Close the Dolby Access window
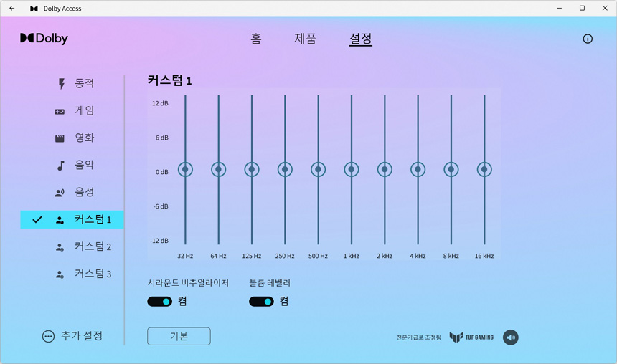This screenshot has width=617, height=364. [x=605, y=9]
